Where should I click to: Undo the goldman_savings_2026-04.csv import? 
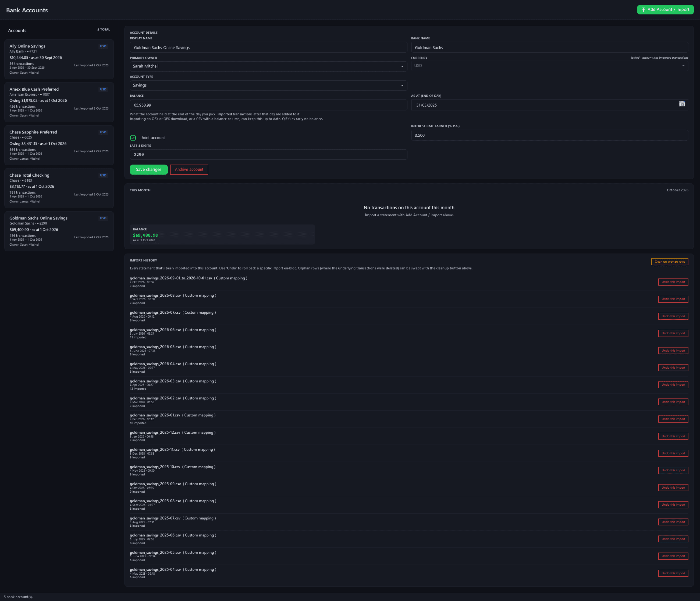pyautogui.click(x=673, y=368)
